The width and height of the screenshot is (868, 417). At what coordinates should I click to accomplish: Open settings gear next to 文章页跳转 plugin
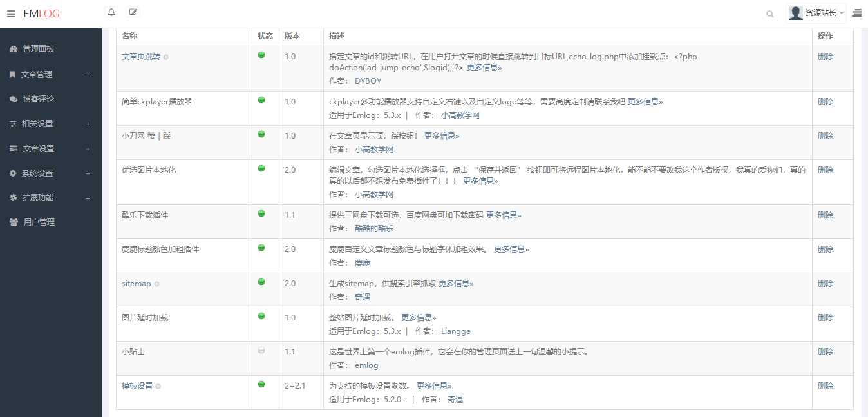[166, 57]
